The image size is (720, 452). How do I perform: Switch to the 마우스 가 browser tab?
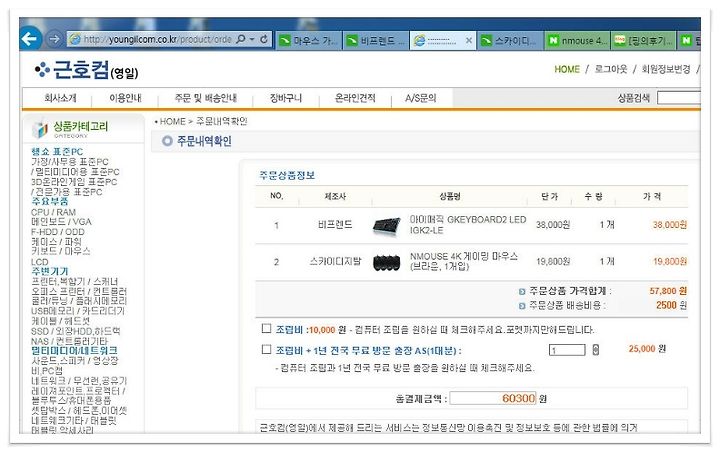[309, 41]
